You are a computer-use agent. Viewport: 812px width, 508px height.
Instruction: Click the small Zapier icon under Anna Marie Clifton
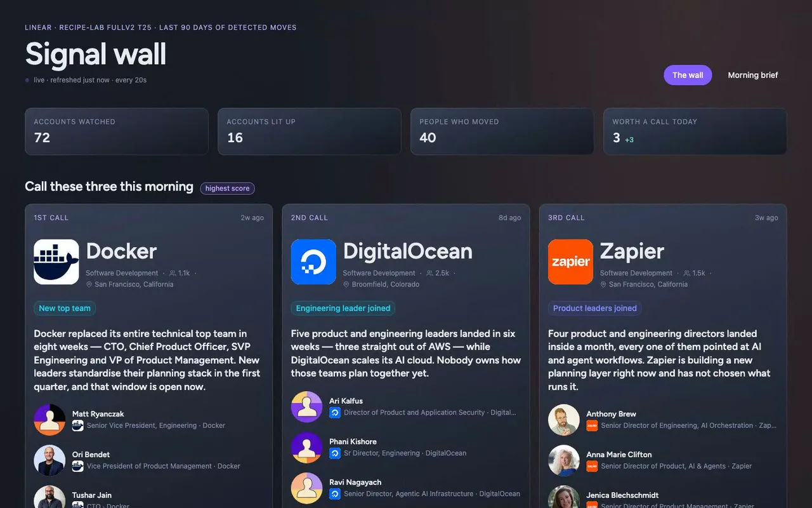click(x=592, y=466)
